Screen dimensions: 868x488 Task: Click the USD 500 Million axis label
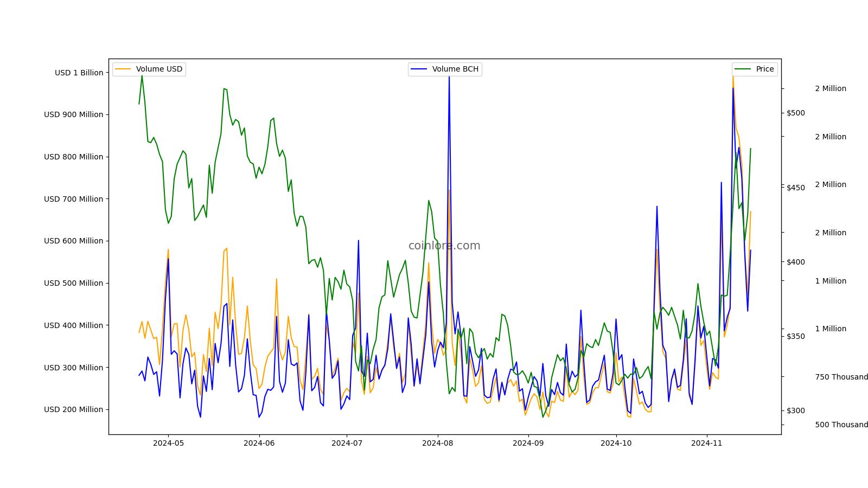[x=73, y=283]
